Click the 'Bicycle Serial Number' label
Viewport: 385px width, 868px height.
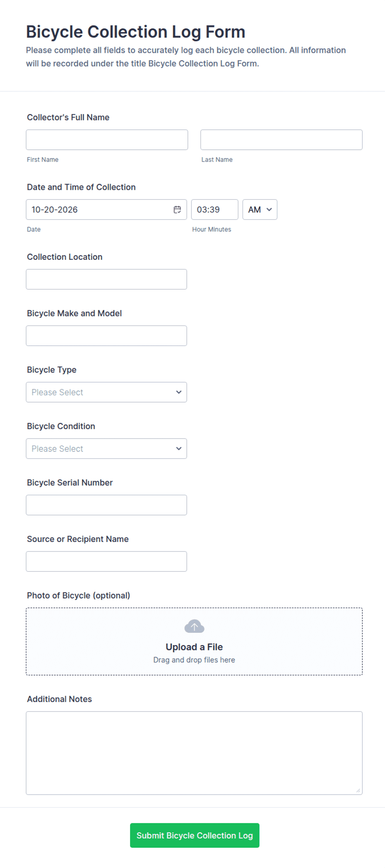(x=70, y=483)
